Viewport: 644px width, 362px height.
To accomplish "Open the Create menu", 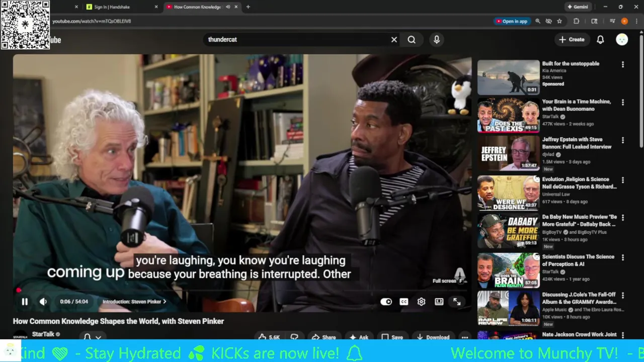I will [572, 39].
